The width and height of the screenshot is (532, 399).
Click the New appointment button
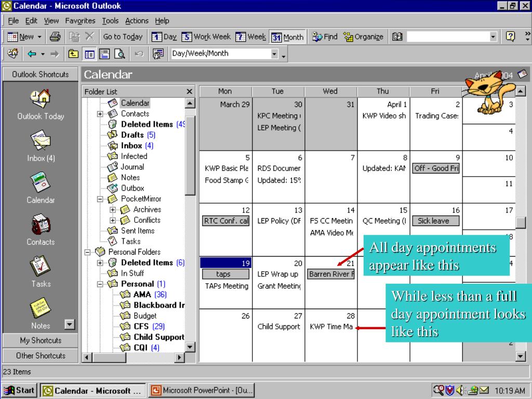[20, 37]
